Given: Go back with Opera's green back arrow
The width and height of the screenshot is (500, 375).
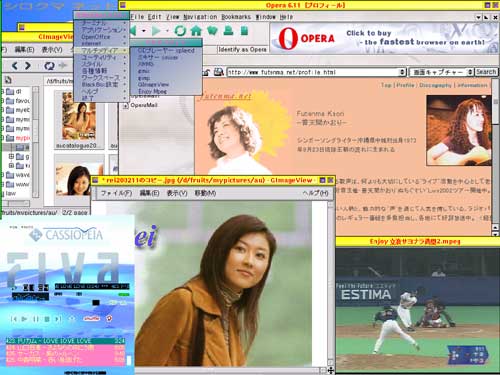Looking at the screenshot, I should [133, 31].
